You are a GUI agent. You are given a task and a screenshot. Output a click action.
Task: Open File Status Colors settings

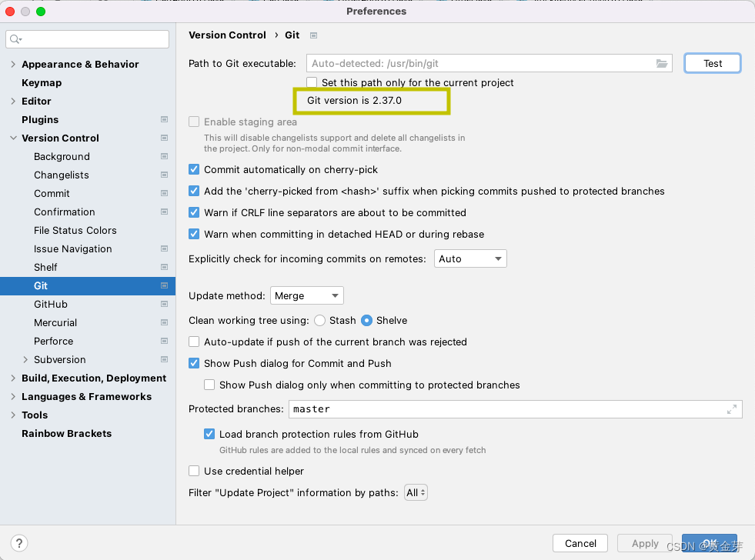pyautogui.click(x=75, y=231)
